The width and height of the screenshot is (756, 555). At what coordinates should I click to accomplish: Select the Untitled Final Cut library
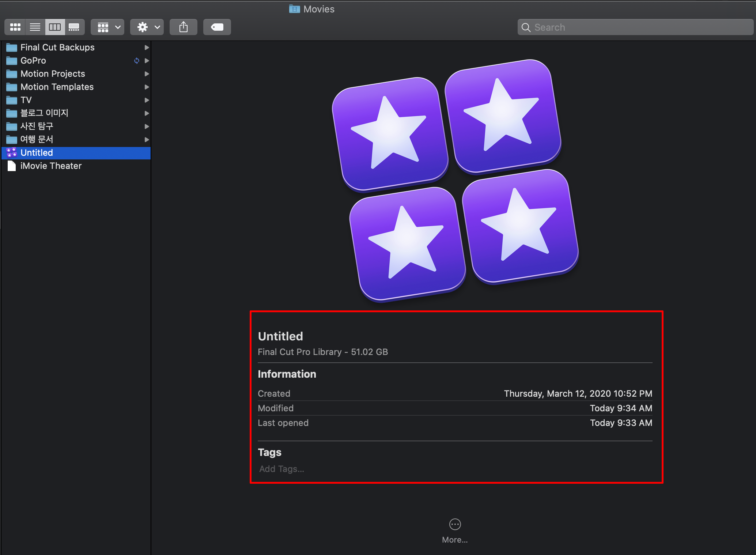37,153
